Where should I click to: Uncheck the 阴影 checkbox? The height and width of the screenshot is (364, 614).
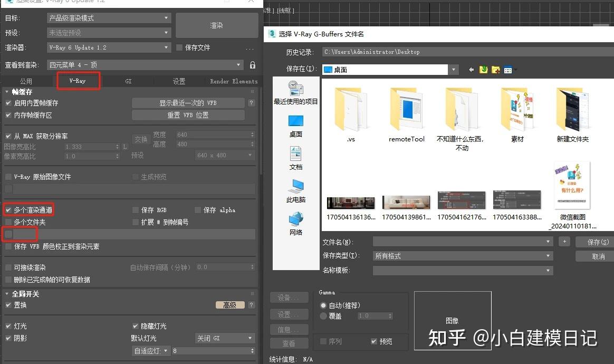coord(8,338)
